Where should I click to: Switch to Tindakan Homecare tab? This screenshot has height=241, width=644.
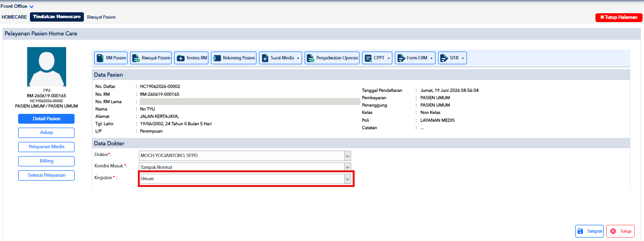[57, 17]
